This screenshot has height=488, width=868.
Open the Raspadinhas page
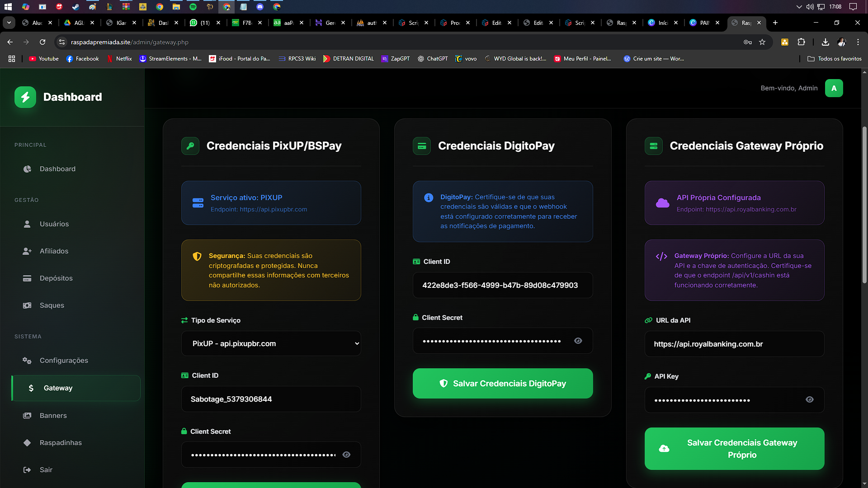pyautogui.click(x=76, y=443)
